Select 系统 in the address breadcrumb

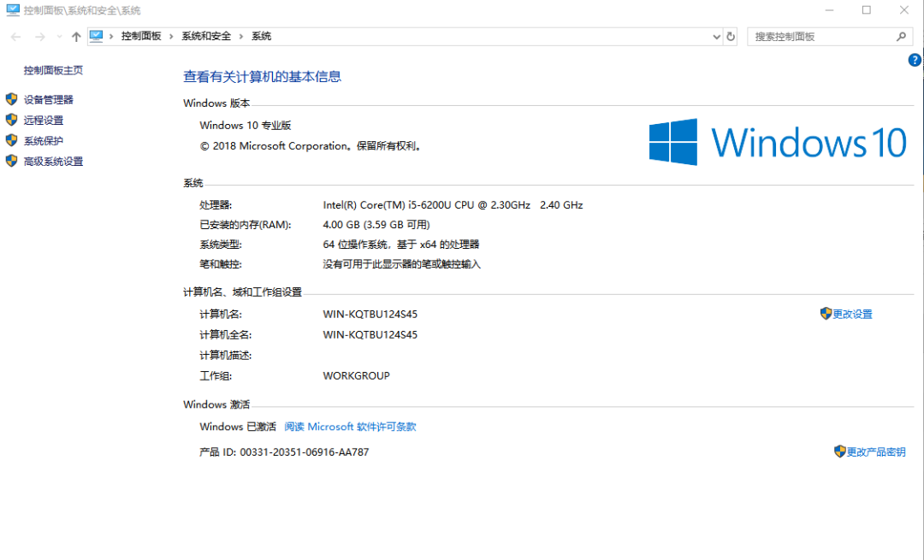click(261, 37)
